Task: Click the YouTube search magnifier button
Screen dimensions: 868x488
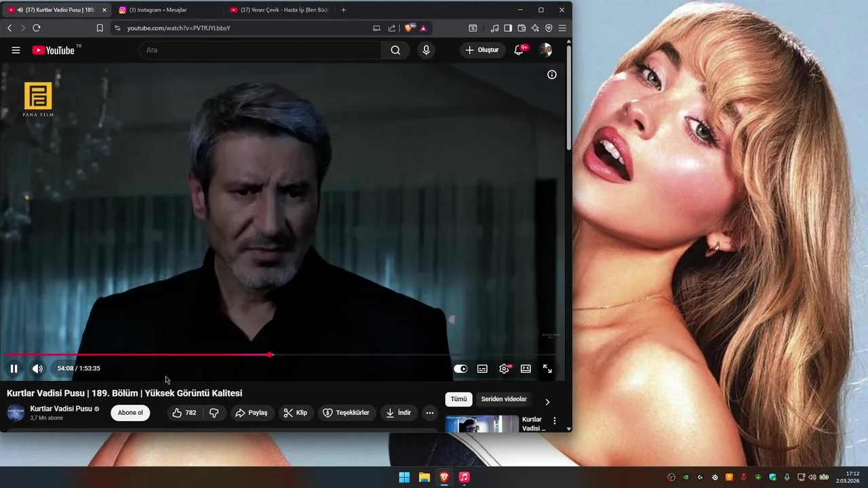Action: [395, 50]
